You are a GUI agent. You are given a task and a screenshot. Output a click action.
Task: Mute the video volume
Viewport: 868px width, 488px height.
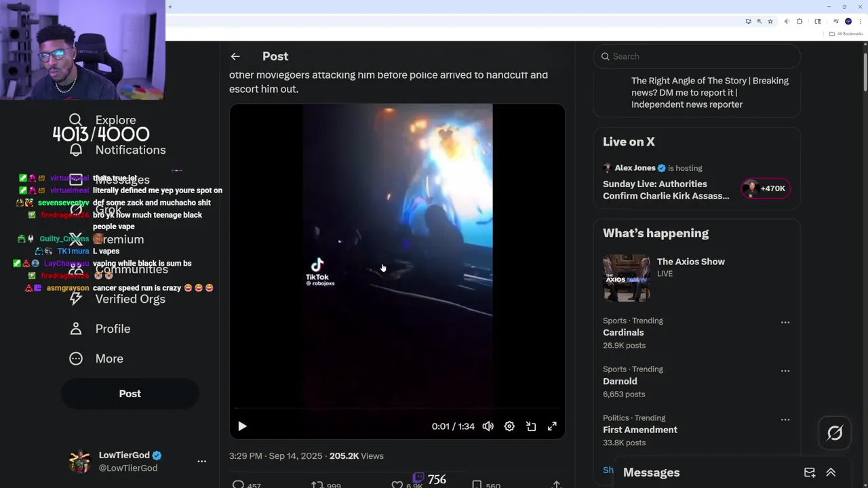pyautogui.click(x=488, y=426)
